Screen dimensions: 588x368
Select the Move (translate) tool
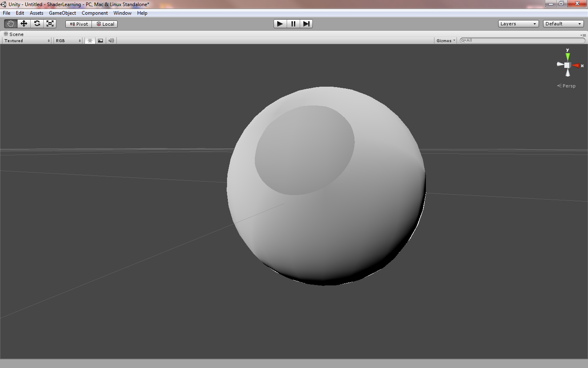(24, 24)
